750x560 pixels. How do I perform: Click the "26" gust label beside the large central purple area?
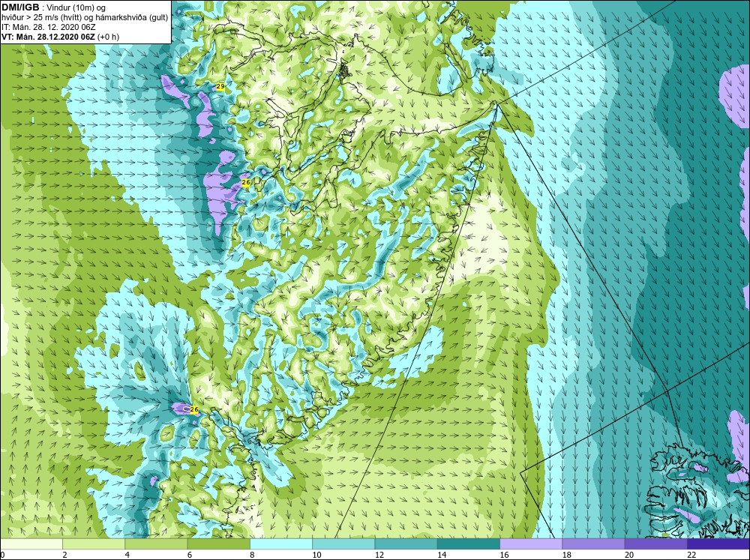pos(246,183)
